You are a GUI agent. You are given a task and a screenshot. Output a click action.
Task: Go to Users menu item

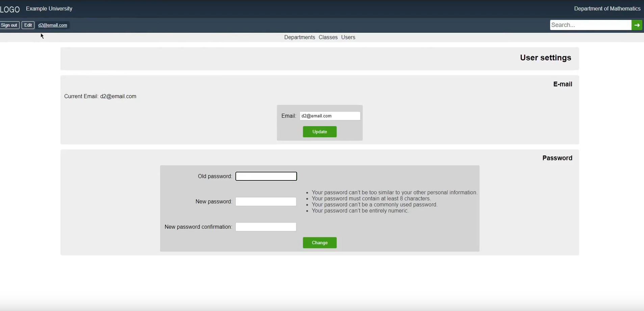click(348, 37)
